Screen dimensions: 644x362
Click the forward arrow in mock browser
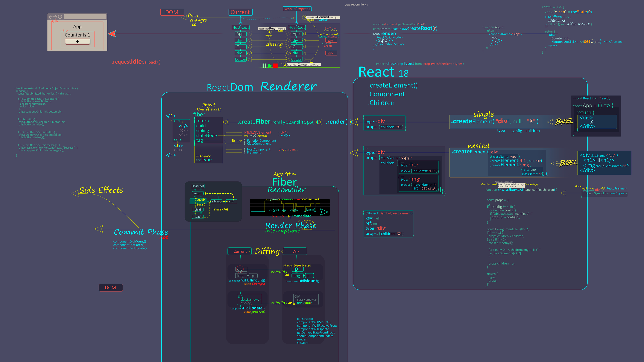click(x=55, y=17)
